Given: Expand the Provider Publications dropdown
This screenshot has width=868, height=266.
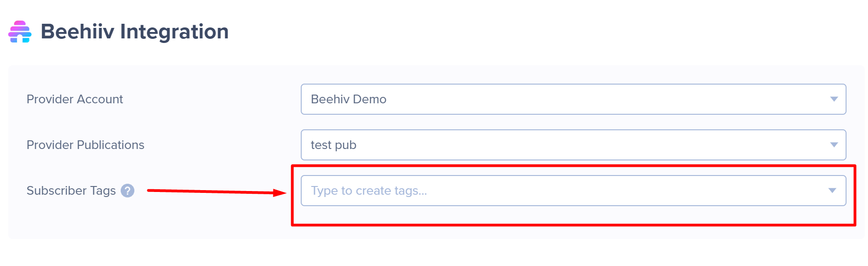Looking at the screenshot, I should point(574,145).
